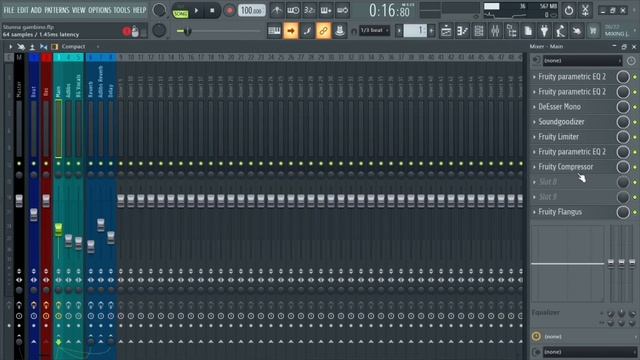Mute the Master mixer track LED

(x=19, y=164)
